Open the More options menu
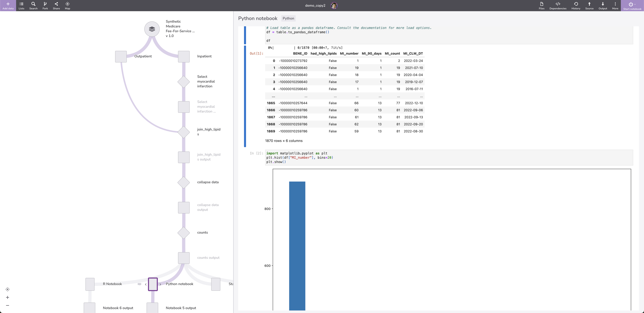The image size is (644, 313). click(x=615, y=4)
